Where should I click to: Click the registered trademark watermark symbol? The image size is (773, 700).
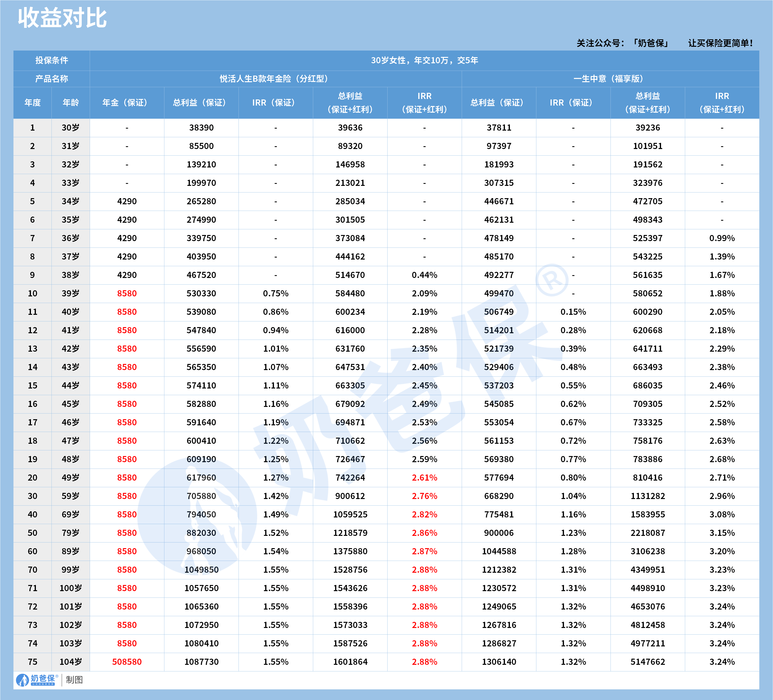click(x=552, y=280)
